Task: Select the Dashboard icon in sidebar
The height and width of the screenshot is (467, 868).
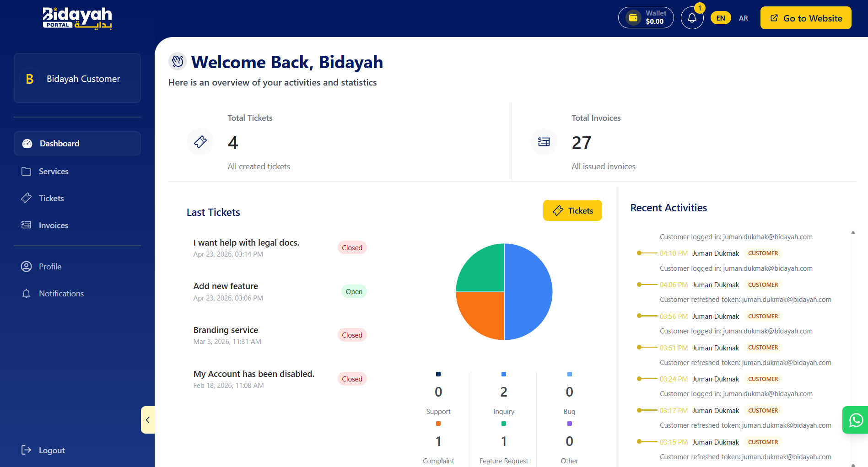Action: tap(27, 143)
